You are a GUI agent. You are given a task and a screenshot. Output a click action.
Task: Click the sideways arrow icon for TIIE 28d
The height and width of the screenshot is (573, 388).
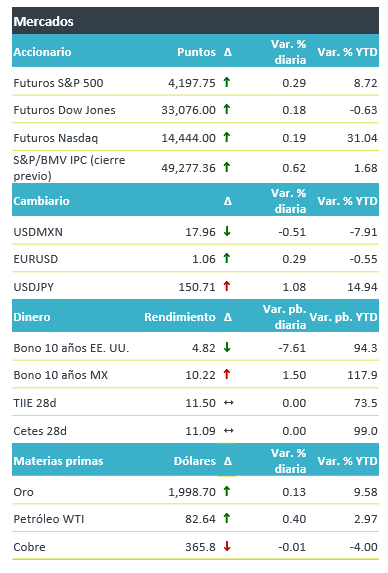pyautogui.click(x=229, y=403)
